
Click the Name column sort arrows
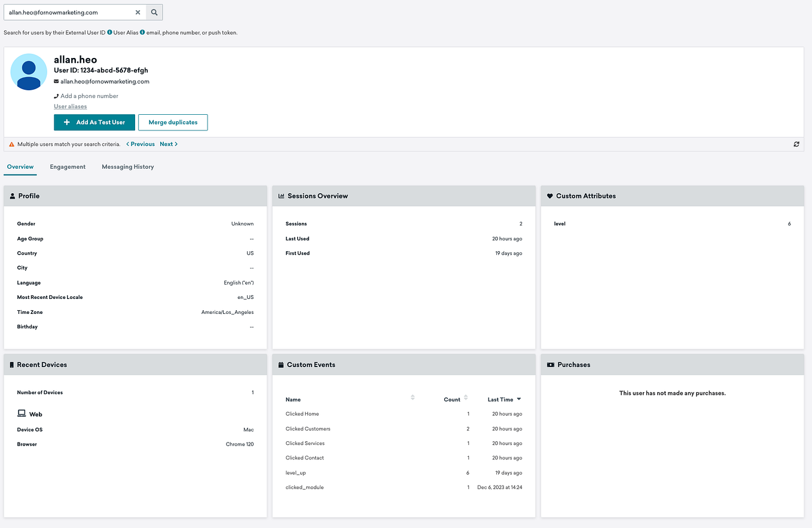(x=413, y=398)
